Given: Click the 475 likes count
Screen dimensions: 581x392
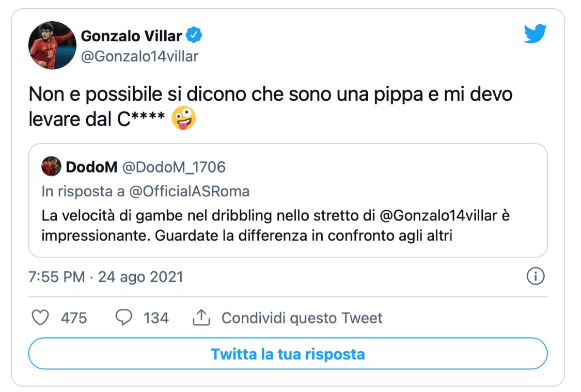Looking at the screenshot, I should [74, 318].
